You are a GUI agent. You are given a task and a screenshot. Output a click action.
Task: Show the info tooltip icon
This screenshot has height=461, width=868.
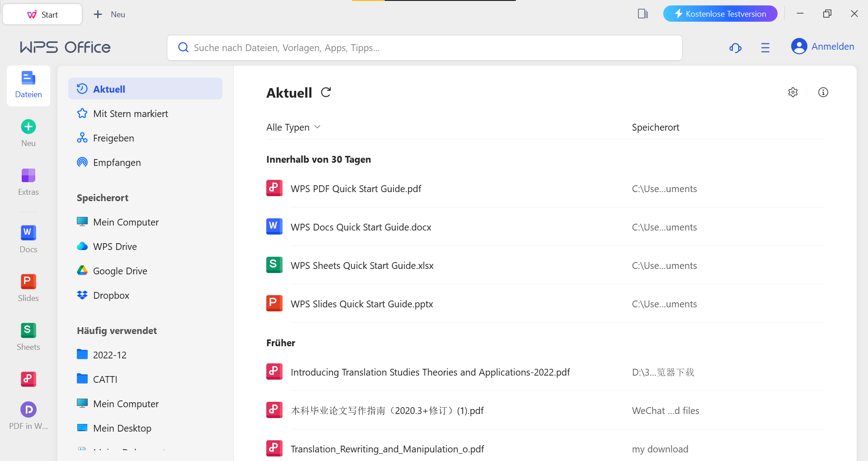[x=823, y=92]
